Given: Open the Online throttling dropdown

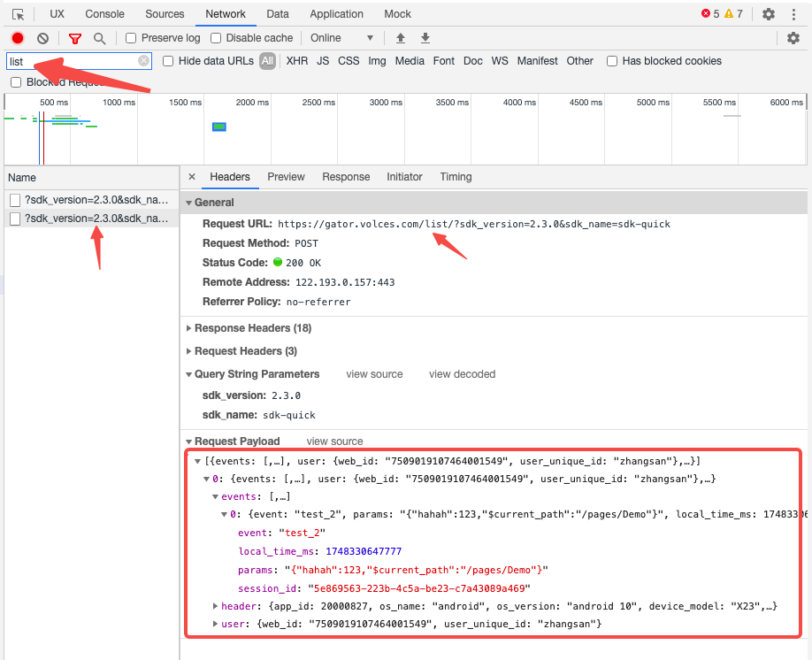Looking at the screenshot, I should click(x=341, y=38).
